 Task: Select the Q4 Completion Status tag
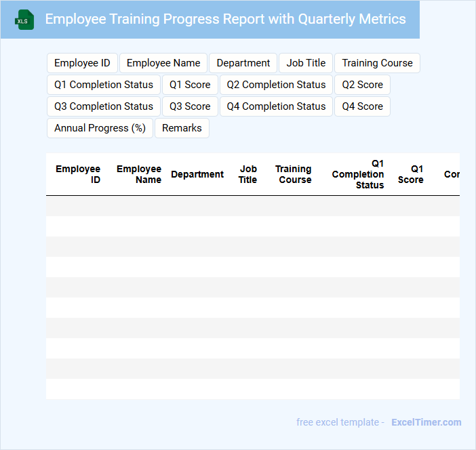pos(276,106)
